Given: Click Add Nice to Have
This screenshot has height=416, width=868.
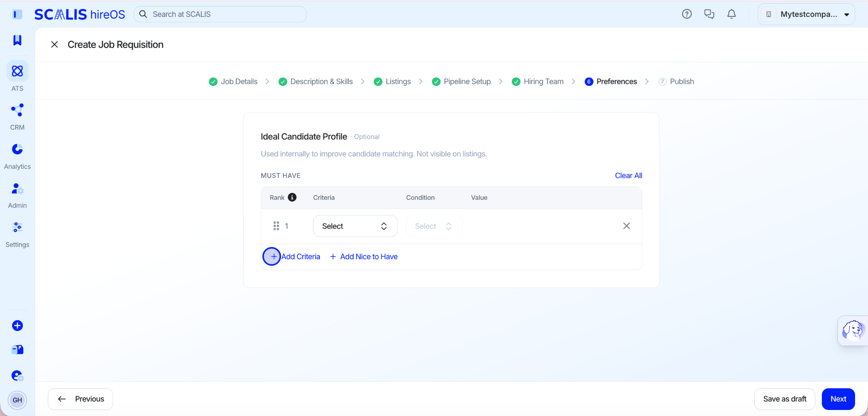Looking at the screenshot, I should click(x=364, y=256).
